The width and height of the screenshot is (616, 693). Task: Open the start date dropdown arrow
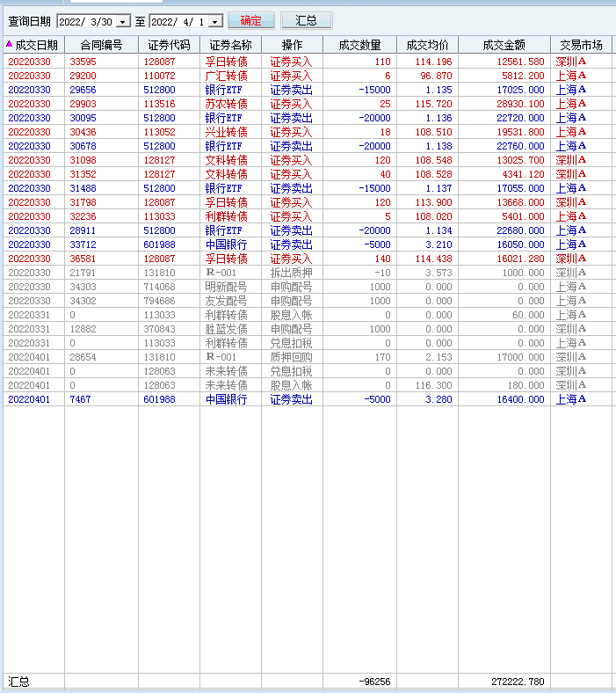123,22
